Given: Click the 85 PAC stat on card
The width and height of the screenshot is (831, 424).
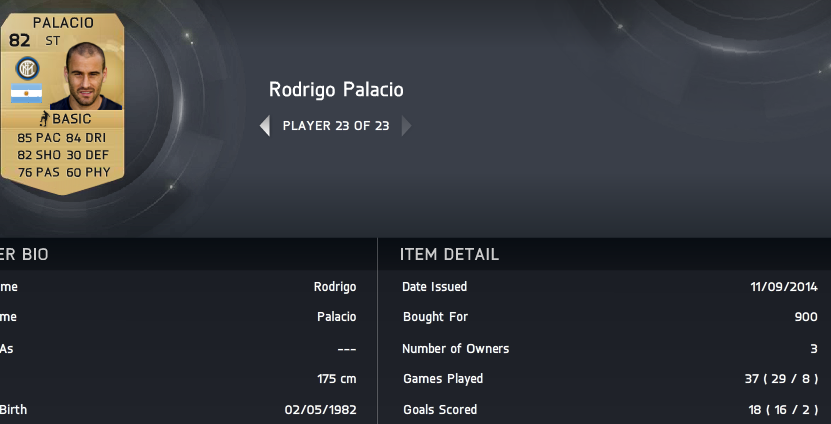Looking at the screenshot, I should pyautogui.click(x=39, y=138).
